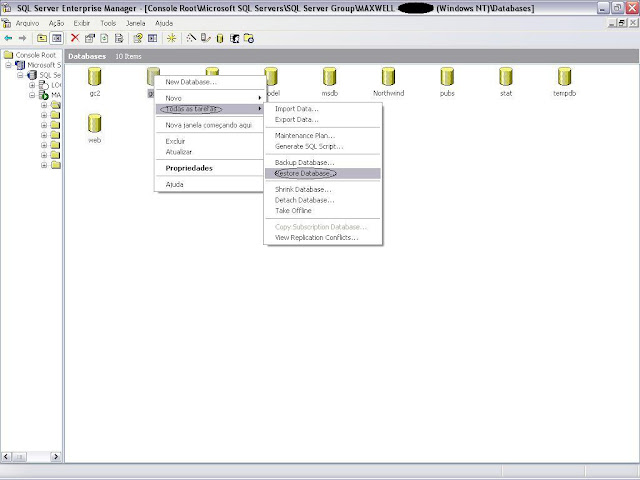Click the red X Delete toolbar icon
The height and width of the screenshot is (480, 640).
[75, 38]
